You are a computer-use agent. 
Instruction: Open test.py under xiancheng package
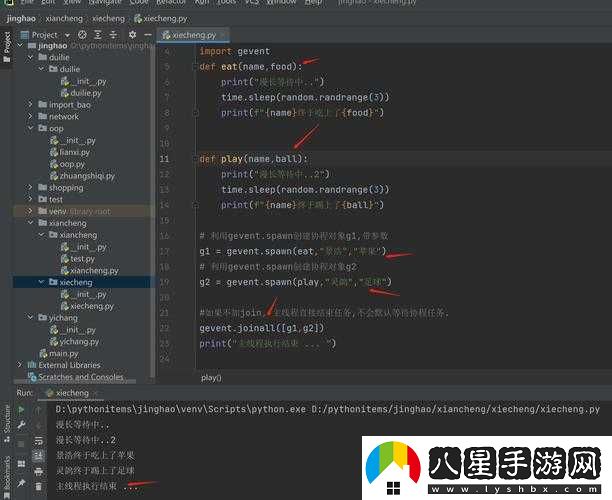click(x=78, y=259)
